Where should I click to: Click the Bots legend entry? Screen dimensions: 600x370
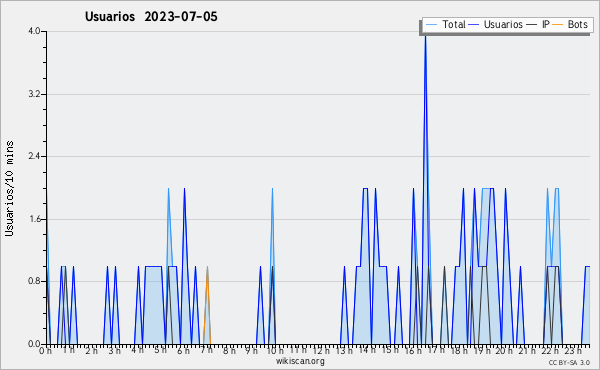[570, 24]
